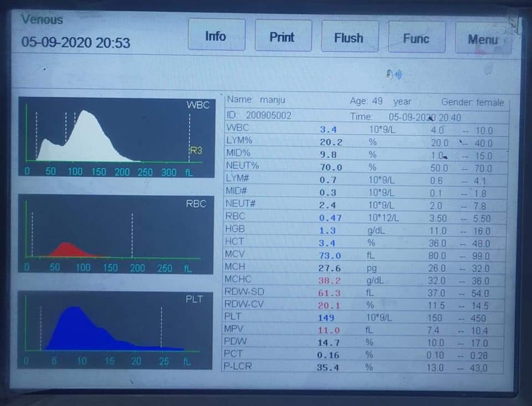Viewport: 532px width, 406px height.
Task: Open the Info button
Action: tap(217, 34)
